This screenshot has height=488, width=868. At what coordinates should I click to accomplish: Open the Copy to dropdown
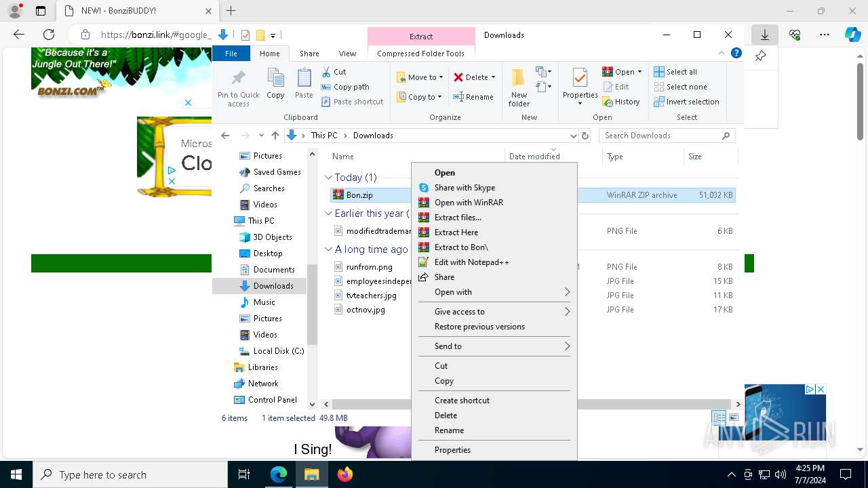[419, 97]
